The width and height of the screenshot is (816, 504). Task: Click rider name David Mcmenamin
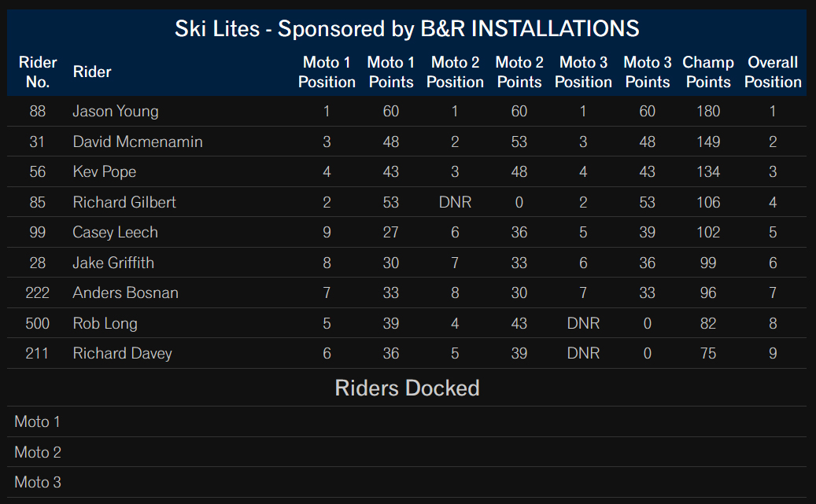pos(138,142)
